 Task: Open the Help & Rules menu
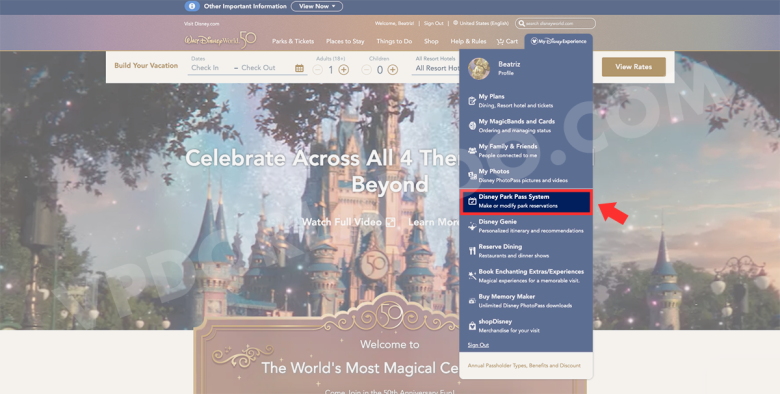pos(469,41)
